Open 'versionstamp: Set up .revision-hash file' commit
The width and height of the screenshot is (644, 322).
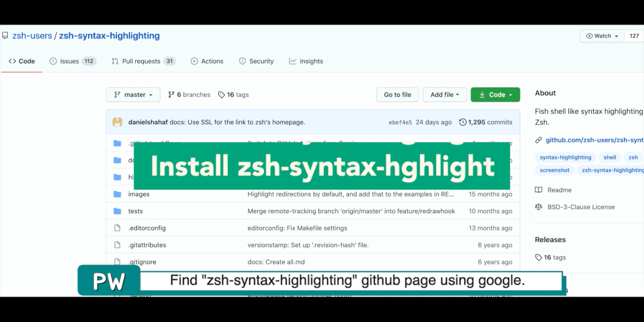pos(308,245)
